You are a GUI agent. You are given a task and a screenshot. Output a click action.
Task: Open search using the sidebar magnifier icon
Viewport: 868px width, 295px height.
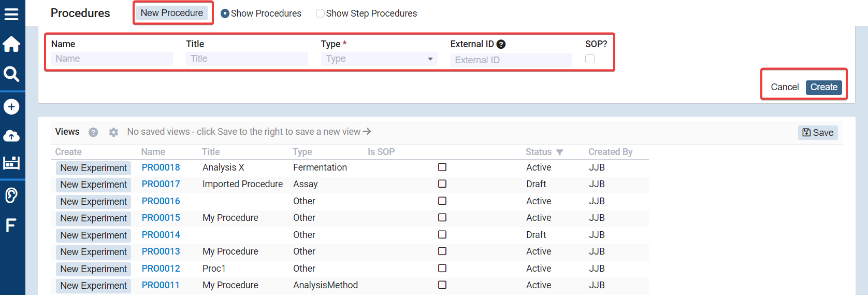[11, 74]
